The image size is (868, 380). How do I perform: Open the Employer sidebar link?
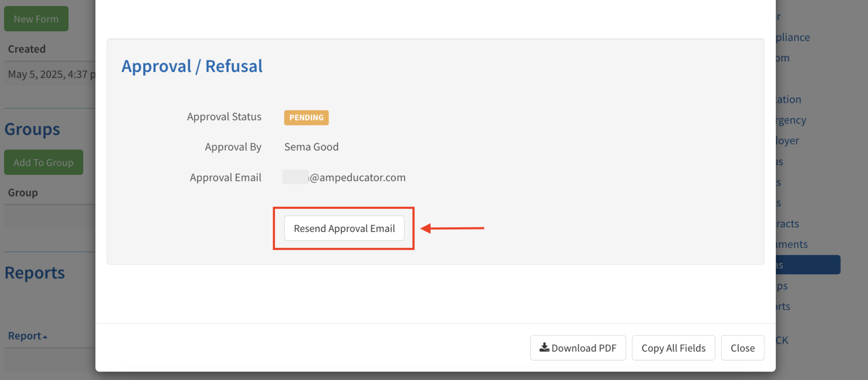pos(787,141)
